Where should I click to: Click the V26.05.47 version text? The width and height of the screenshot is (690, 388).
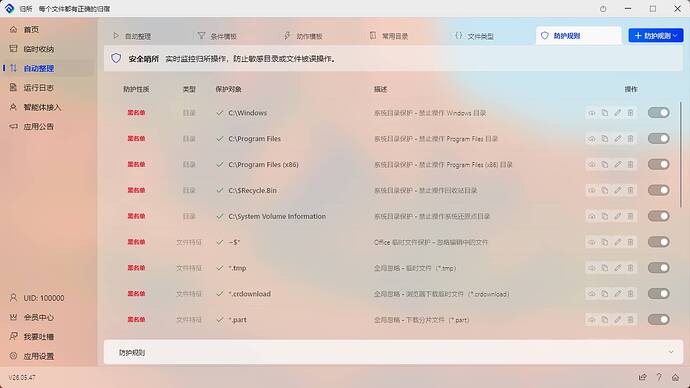point(22,377)
